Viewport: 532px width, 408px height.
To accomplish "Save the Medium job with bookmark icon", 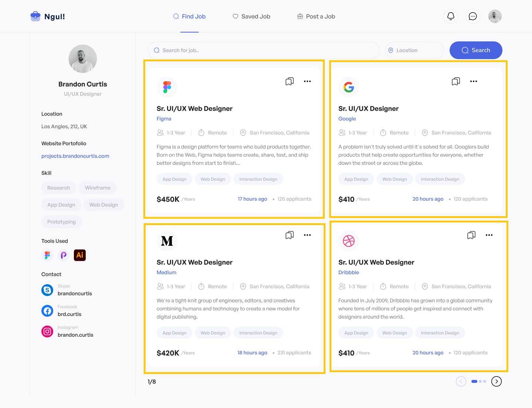I will pyautogui.click(x=290, y=235).
